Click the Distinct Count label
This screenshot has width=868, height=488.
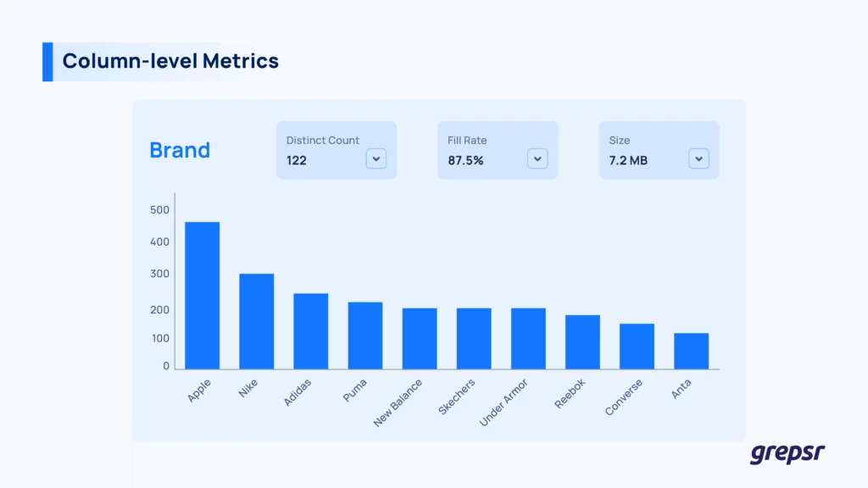pyautogui.click(x=323, y=141)
